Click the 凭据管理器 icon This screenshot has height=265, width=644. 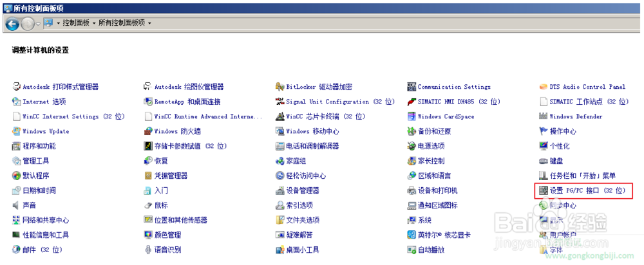pyautogui.click(x=148, y=176)
